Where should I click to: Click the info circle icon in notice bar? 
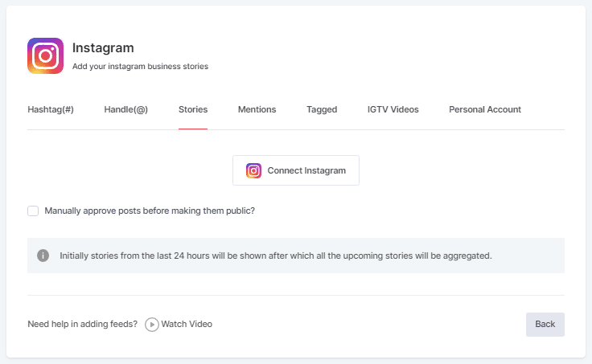[x=43, y=256]
